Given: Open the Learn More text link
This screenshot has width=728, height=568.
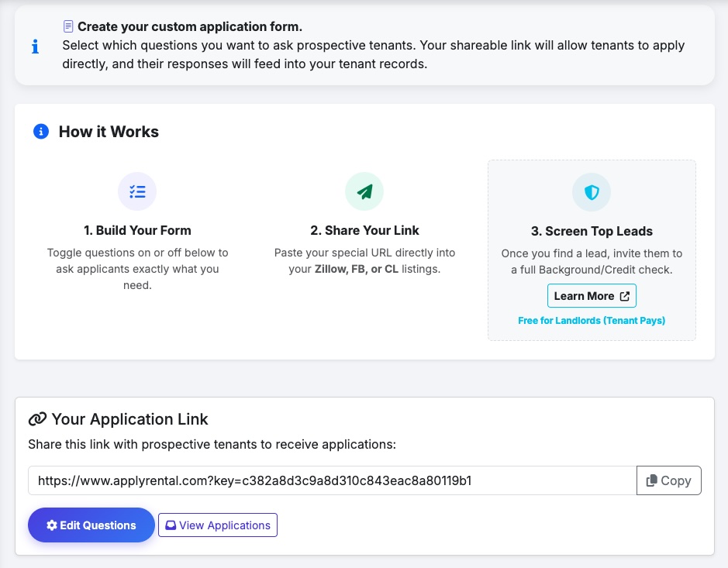Looking at the screenshot, I should [584, 296].
